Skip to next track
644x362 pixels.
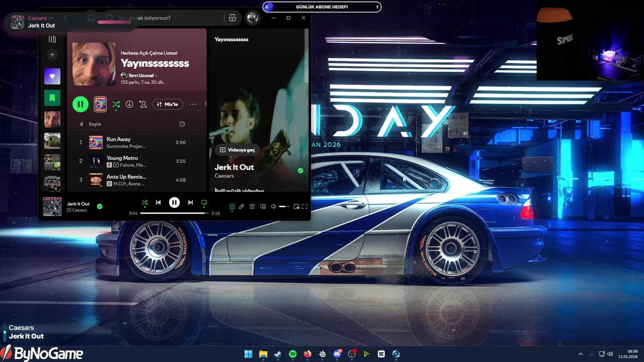coord(190,203)
